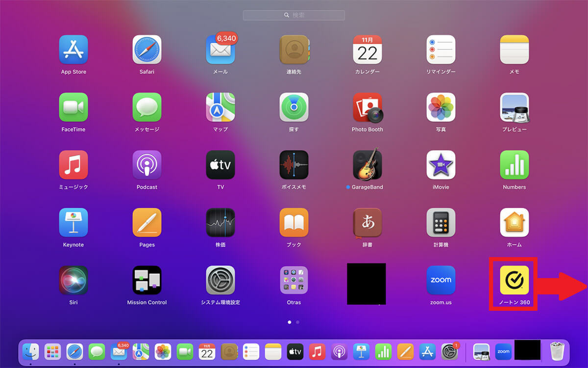The height and width of the screenshot is (368, 588).
Task: Click the Launchpad 検索 search field
Action: click(294, 15)
